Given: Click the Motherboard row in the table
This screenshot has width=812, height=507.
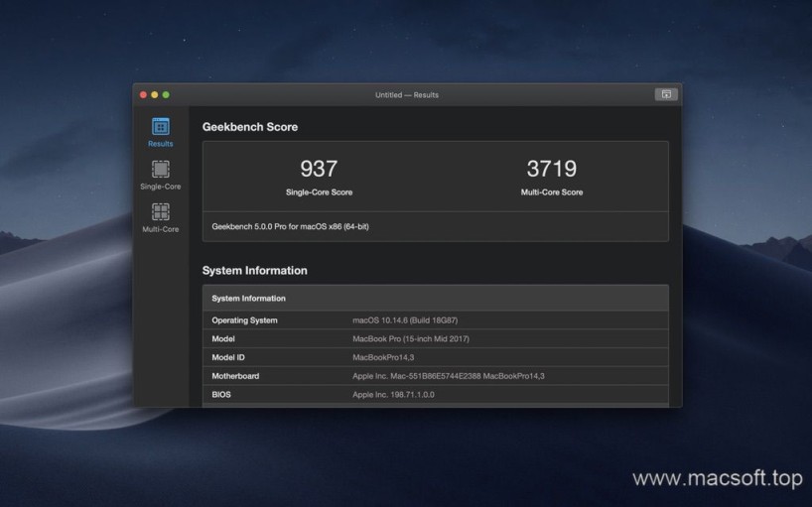Looking at the screenshot, I should pos(435,376).
